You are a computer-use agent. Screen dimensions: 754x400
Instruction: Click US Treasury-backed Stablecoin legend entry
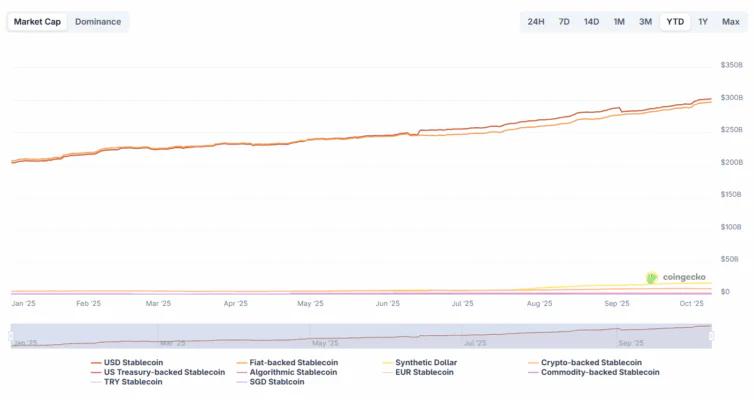[164, 372]
